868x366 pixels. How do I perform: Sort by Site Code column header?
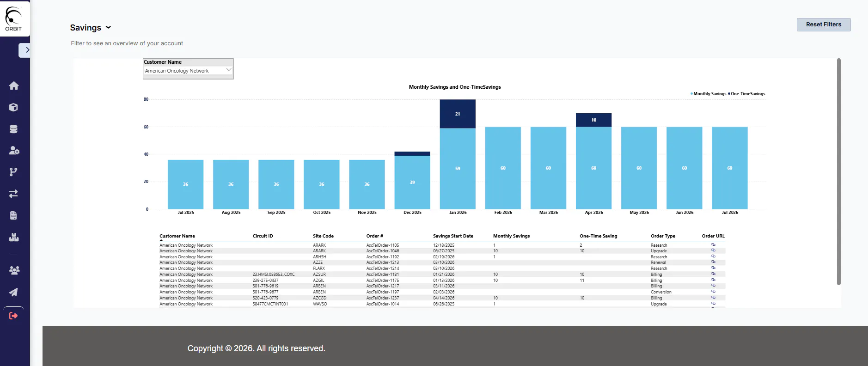point(323,236)
